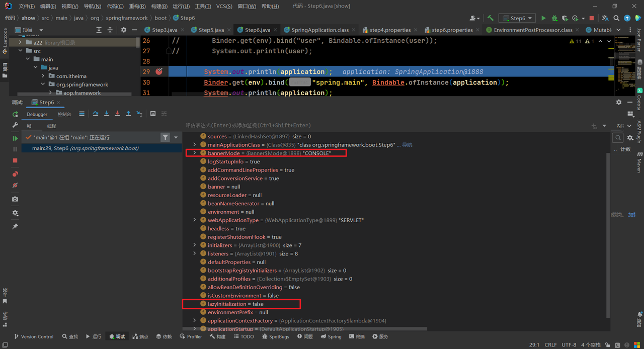Show hidden editor tabs chevron
Screen dimensions: 644x349
(x=619, y=30)
